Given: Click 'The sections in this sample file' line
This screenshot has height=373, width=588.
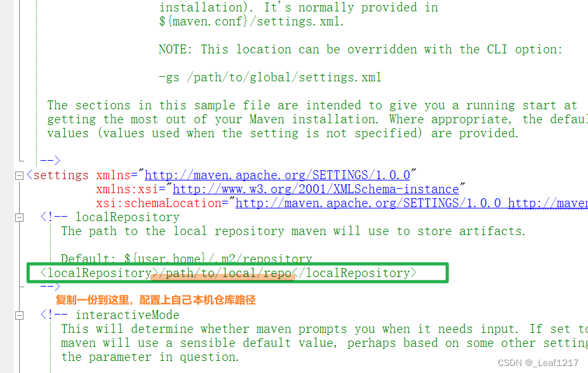Looking at the screenshot, I should click(312, 105).
